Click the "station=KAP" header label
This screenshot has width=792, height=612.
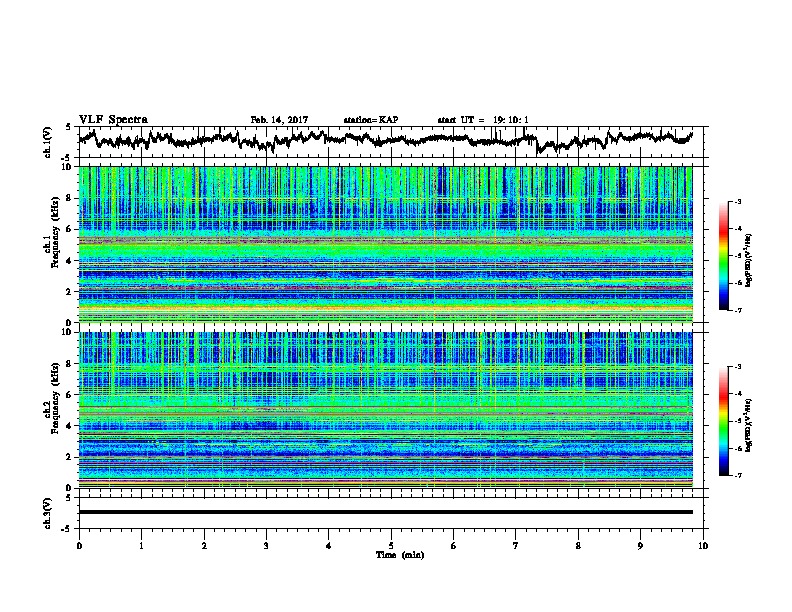pyautogui.click(x=371, y=120)
